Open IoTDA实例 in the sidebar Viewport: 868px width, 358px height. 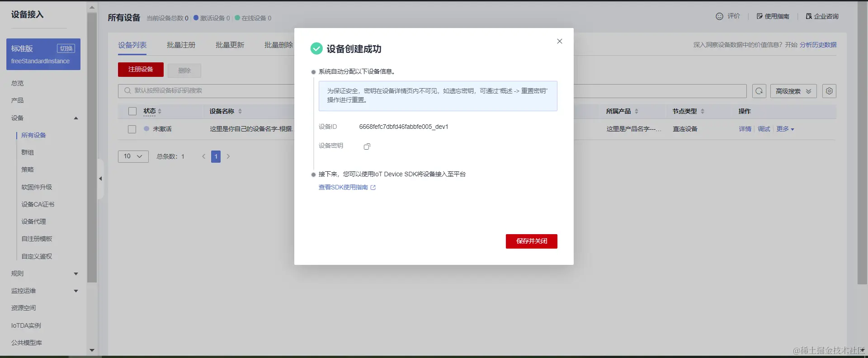point(26,325)
